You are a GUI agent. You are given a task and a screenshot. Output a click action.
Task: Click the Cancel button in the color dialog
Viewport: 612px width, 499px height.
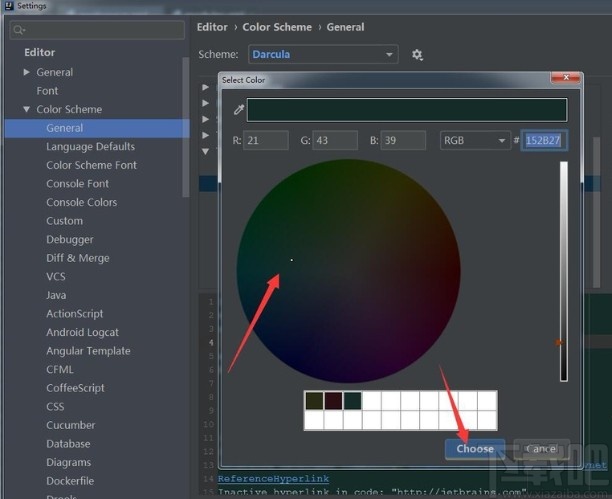[540, 449]
